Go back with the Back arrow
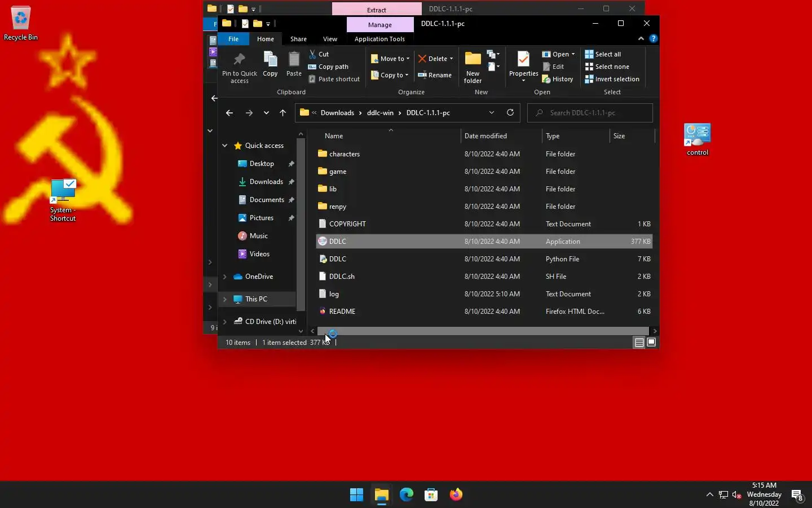 [229, 113]
